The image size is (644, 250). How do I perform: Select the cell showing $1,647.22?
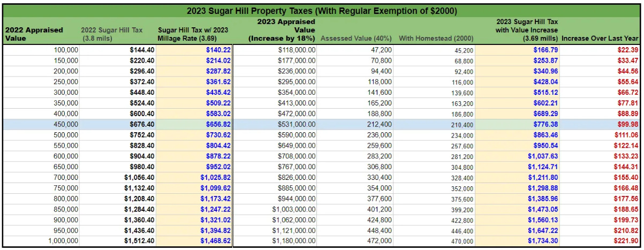(518, 230)
